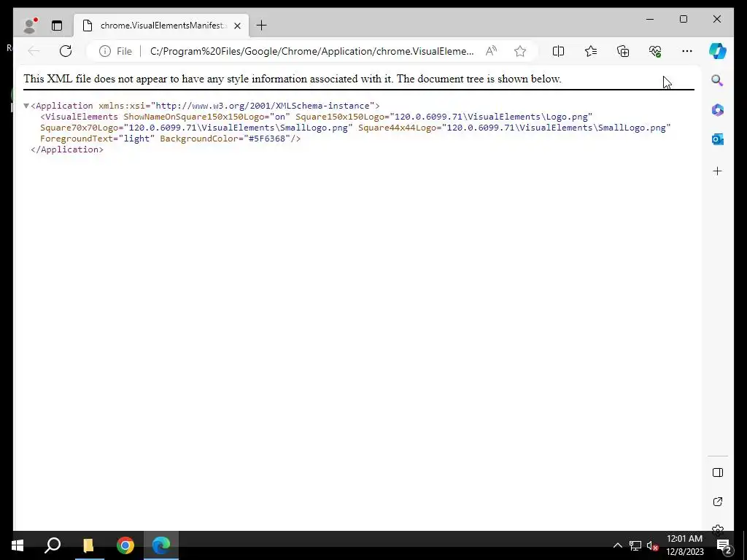Refresh the page

click(x=66, y=51)
